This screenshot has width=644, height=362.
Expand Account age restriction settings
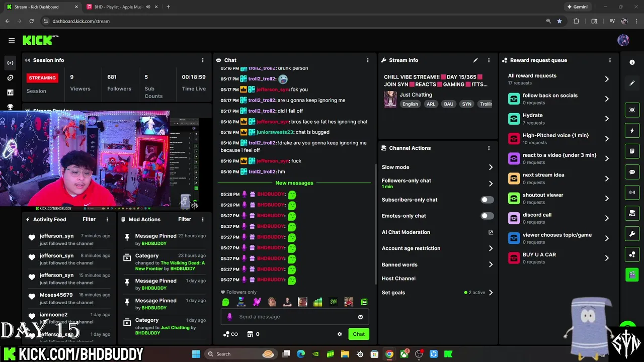tap(491, 248)
